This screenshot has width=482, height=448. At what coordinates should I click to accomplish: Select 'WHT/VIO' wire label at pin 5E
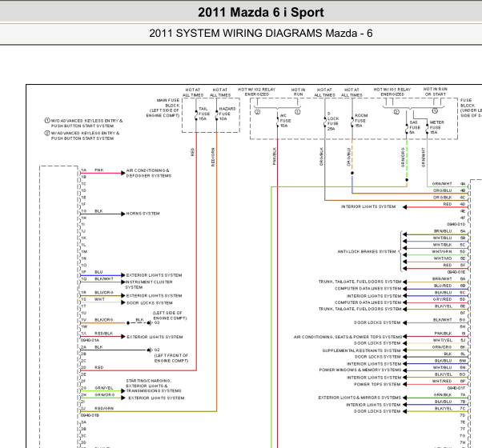coord(443,258)
